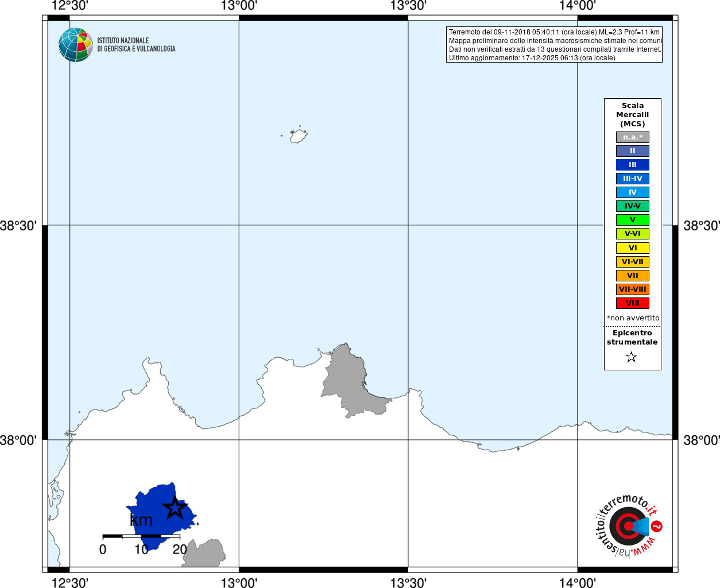720x588 pixels.
Task: Click the 'Ultimo aggiornamento' timestamp line
Action: pos(532,58)
